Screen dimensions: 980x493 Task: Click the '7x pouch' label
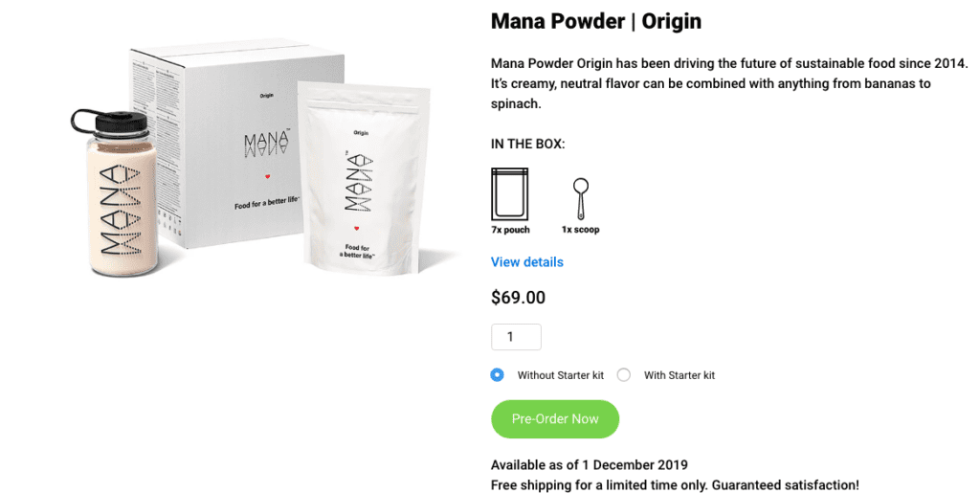point(510,230)
